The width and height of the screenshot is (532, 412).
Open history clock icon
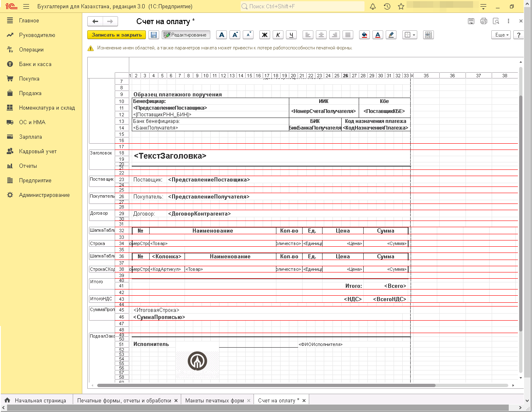387,6
